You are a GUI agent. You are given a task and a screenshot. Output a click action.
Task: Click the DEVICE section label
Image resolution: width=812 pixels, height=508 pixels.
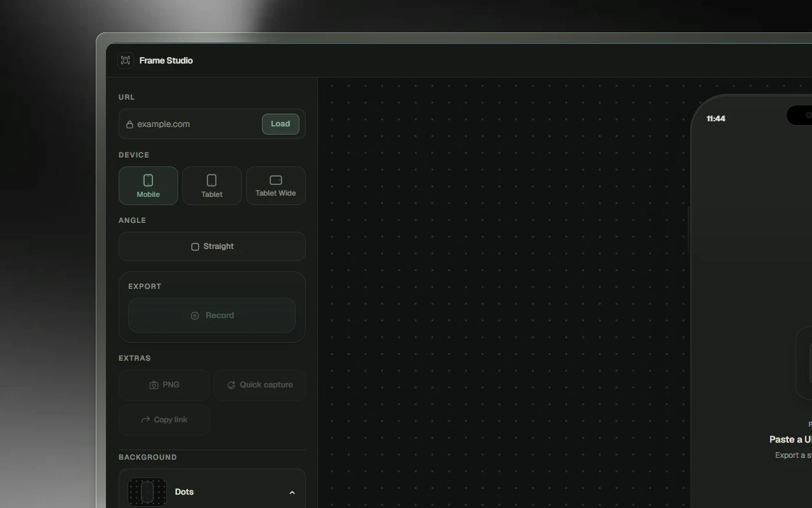point(134,155)
